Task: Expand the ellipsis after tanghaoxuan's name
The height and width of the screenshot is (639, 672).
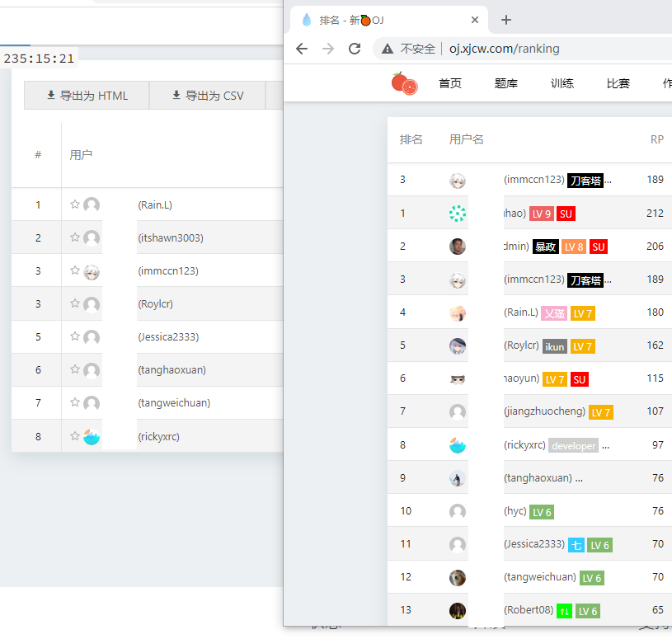Action: tap(581, 477)
